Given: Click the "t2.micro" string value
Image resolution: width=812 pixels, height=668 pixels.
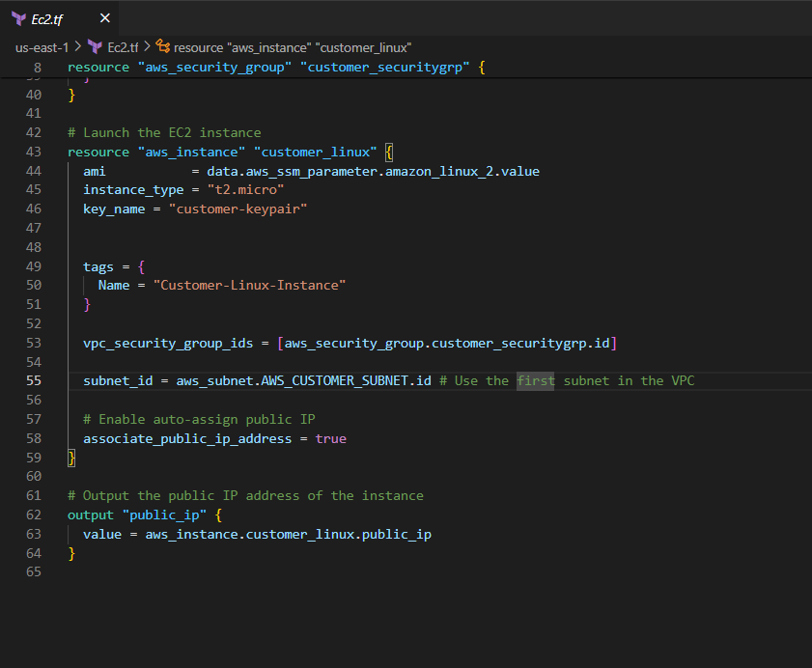Looking at the screenshot, I should (245, 190).
